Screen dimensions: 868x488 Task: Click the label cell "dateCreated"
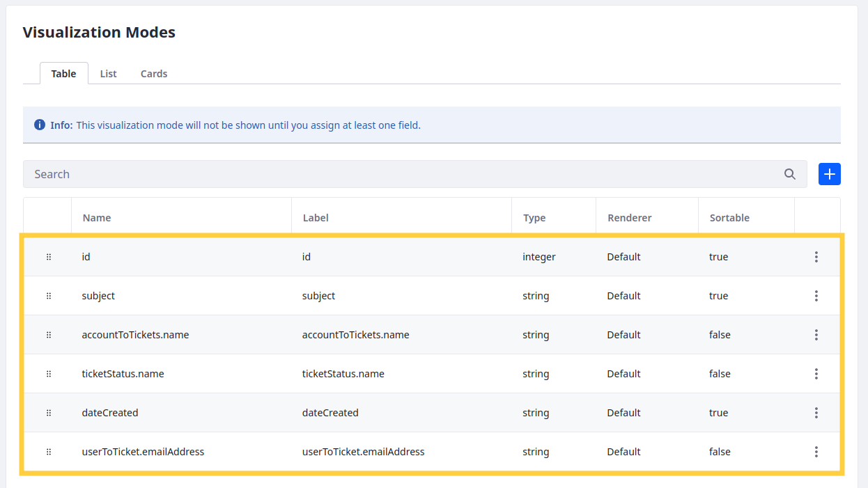point(330,413)
